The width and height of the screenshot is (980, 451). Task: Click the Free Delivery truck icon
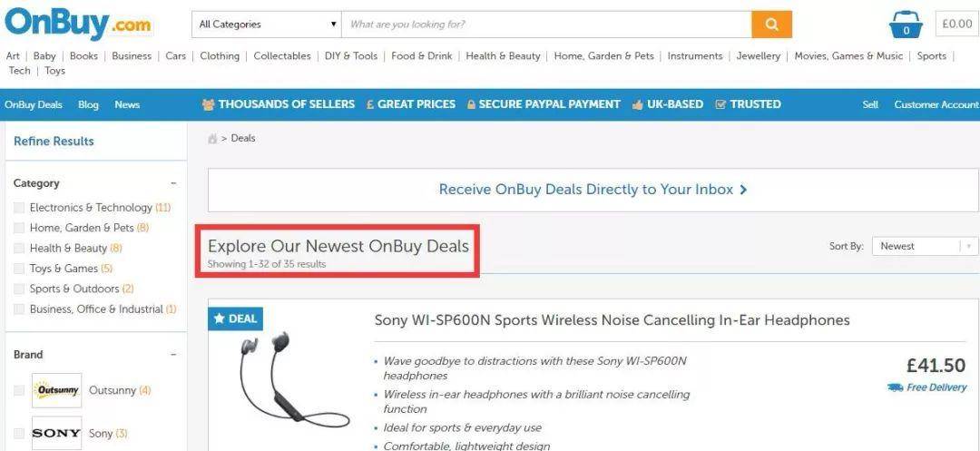coord(895,387)
